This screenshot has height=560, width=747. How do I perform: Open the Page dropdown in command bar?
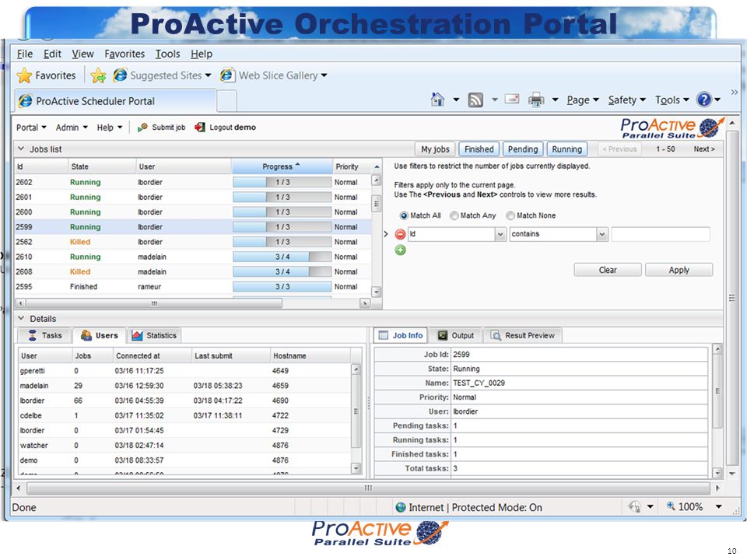tap(583, 100)
